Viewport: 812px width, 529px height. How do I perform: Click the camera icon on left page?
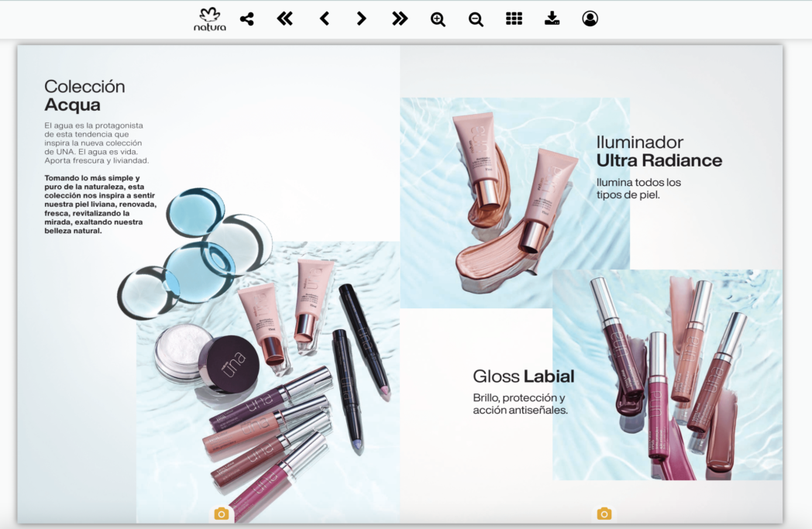(x=222, y=514)
